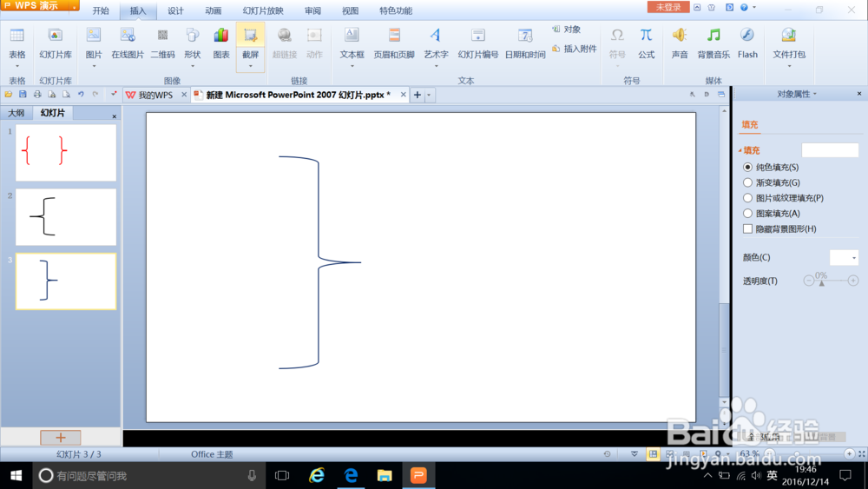Click the Windows Start button
Screen dimensions: 868x489
(x=16, y=475)
